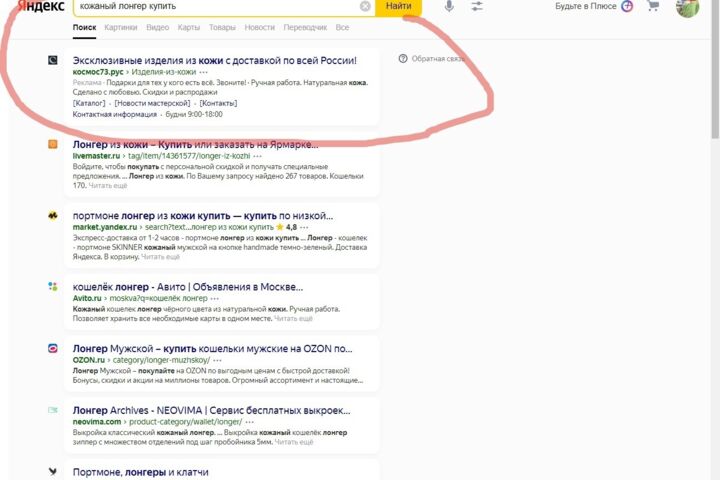Expand Читать ещё in livemaster snippet

108,186
